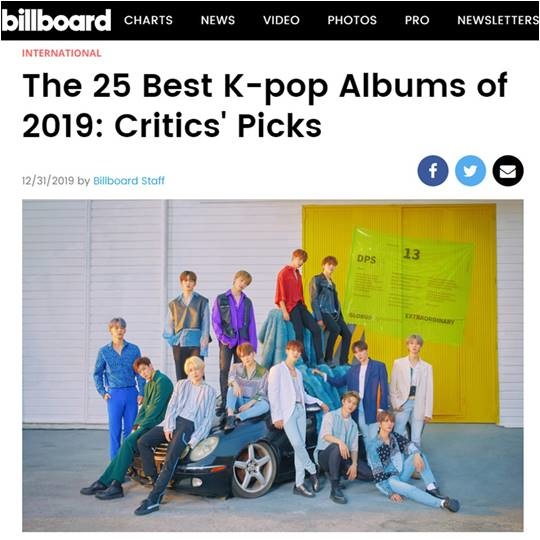
Task: Click the car's front wheel in the photo
Action: click(x=254, y=470)
